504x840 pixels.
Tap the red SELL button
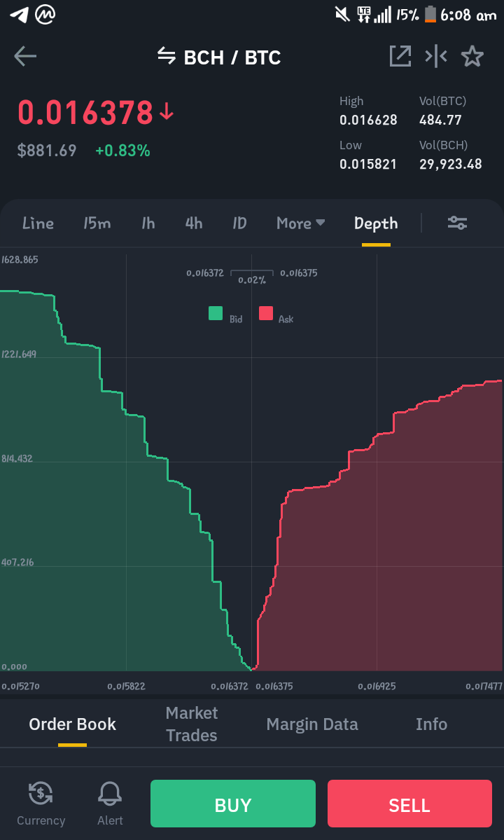click(x=409, y=804)
